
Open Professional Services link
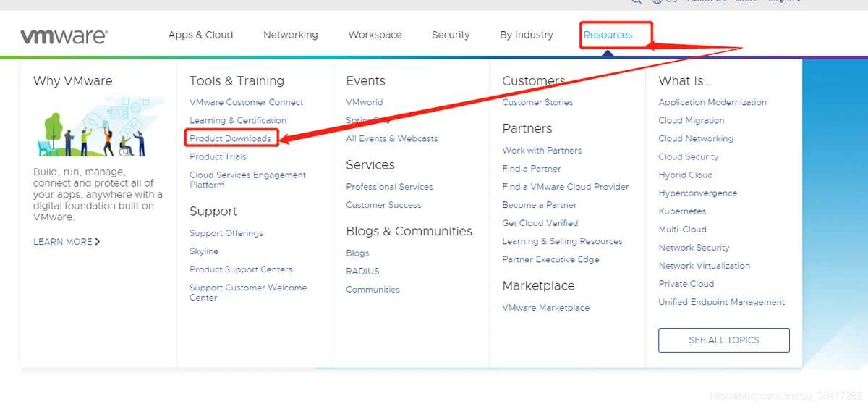pos(389,187)
